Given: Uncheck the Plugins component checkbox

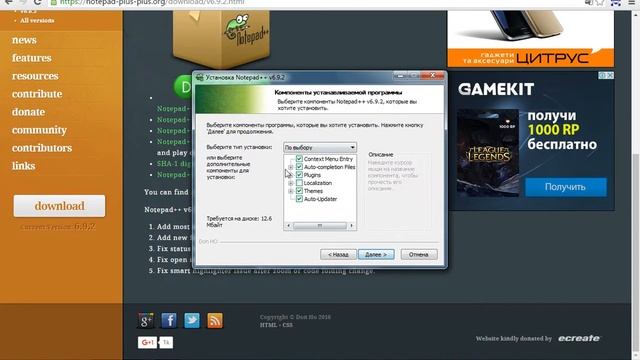Looking at the screenshot, I should [x=299, y=175].
